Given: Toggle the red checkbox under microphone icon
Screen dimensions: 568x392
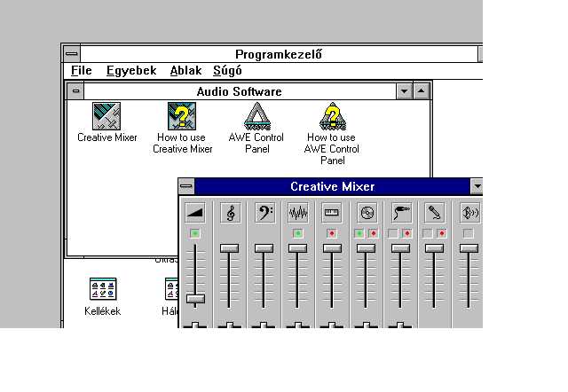Looking at the screenshot, I should coord(442,233).
